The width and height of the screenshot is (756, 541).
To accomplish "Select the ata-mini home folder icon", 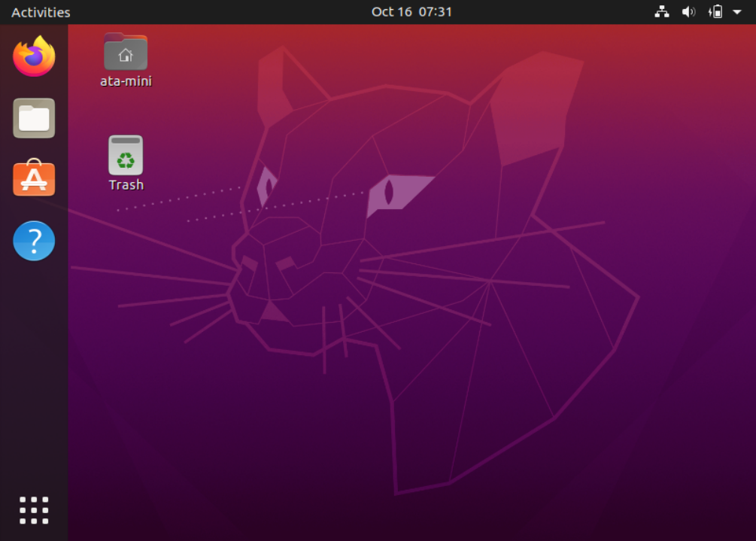I will pyautogui.click(x=126, y=52).
